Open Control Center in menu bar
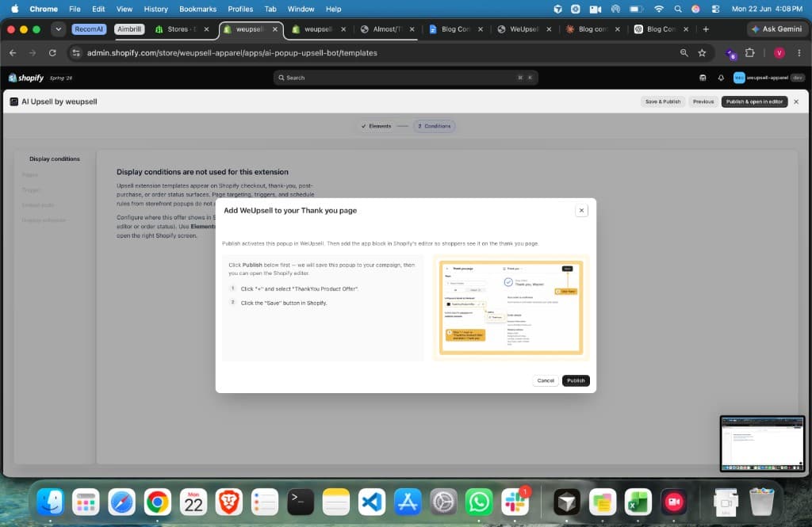This screenshot has width=812, height=527. [x=715, y=9]
